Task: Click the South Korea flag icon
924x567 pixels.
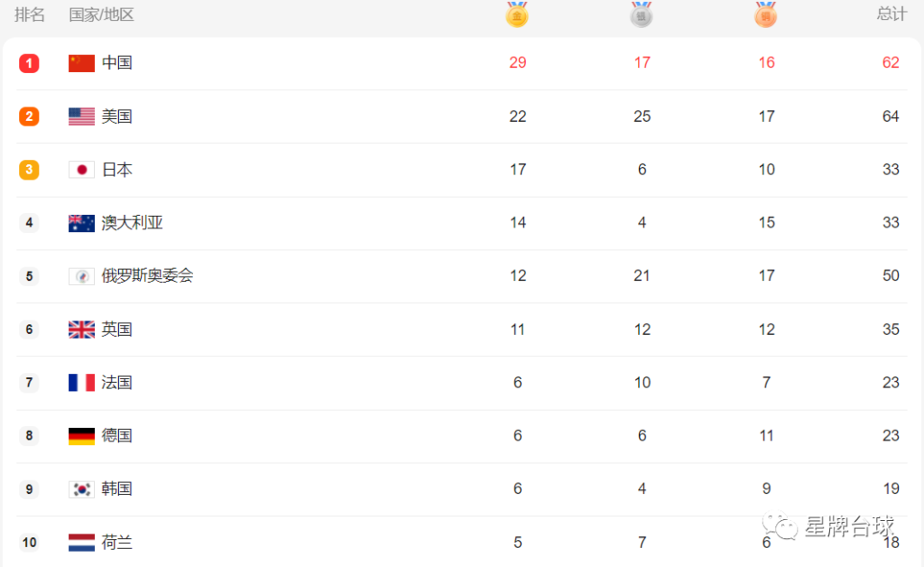Action: 81,489
